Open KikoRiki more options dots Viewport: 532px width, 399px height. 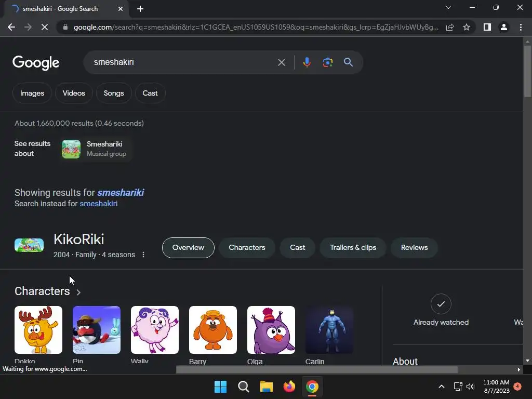(143, 255)
